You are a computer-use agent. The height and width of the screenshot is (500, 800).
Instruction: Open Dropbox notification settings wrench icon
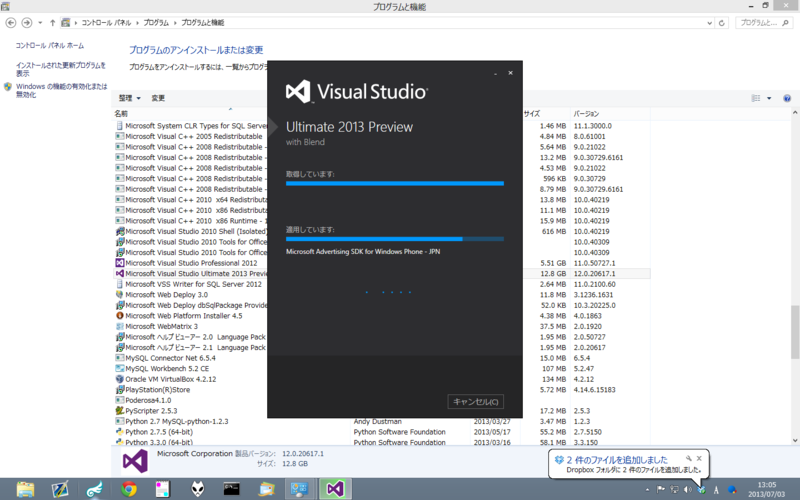coord(689,458)
